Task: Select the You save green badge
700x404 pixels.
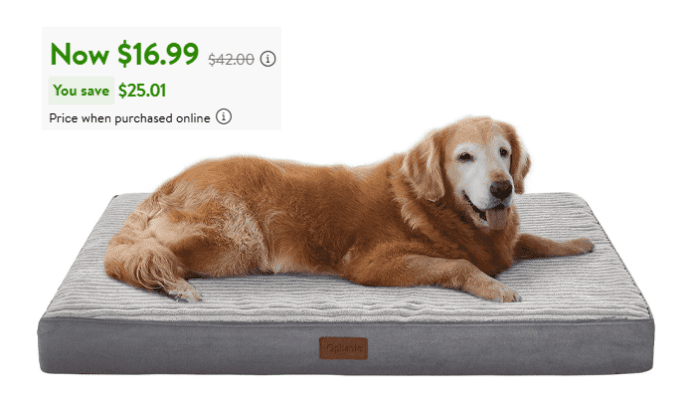Action: (81, 91)
